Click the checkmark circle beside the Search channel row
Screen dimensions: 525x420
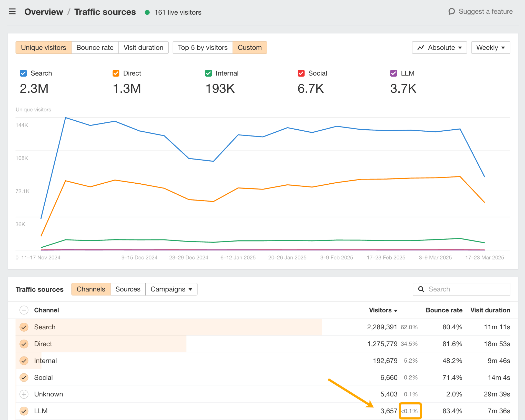(24, 327)
